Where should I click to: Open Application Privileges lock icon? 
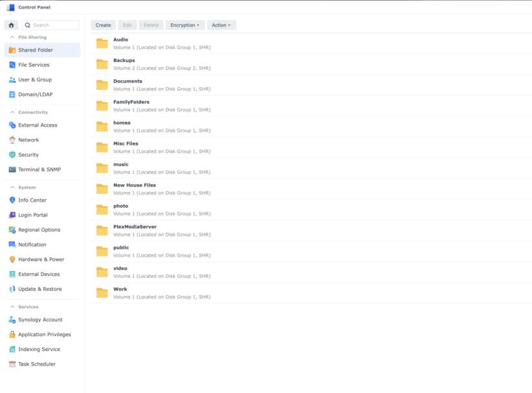(x=12, y=334)
